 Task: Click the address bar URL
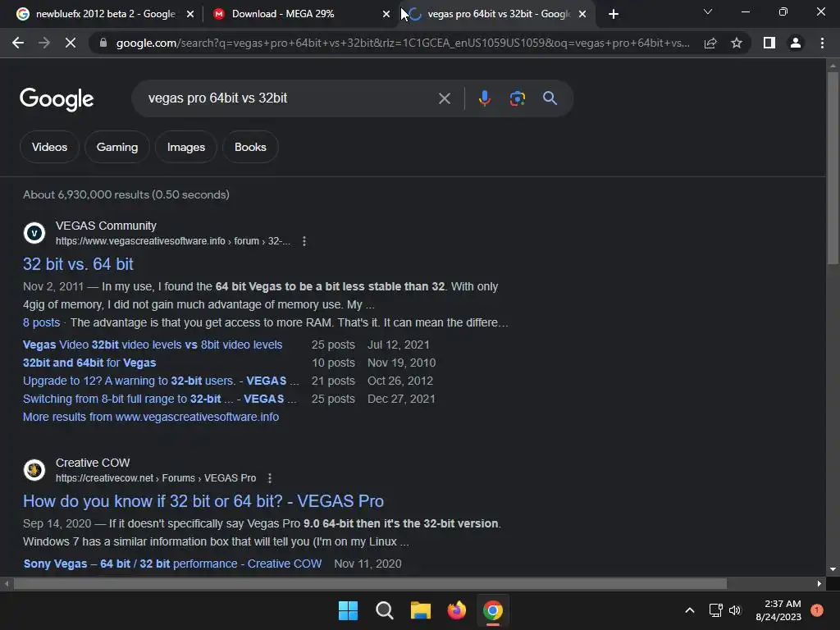click(x=402, y=43)
